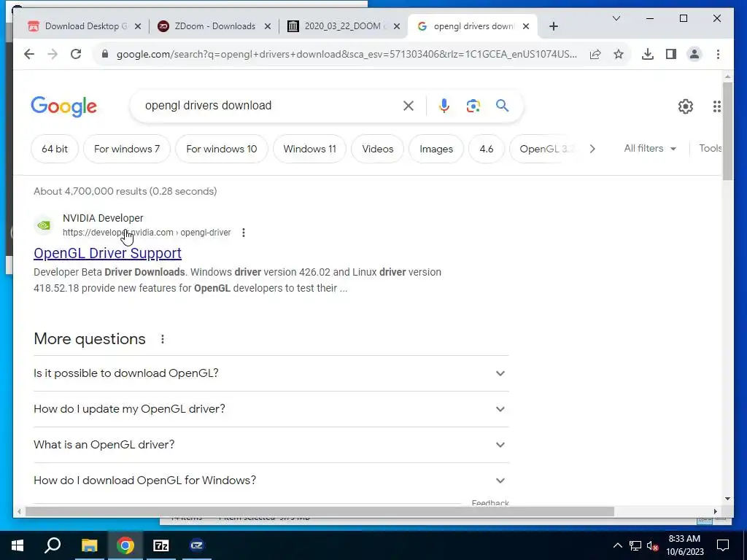Open the Chrome three-dot menu
The height and width of the screenshot is (560, 747).
[x=718, y=54]
